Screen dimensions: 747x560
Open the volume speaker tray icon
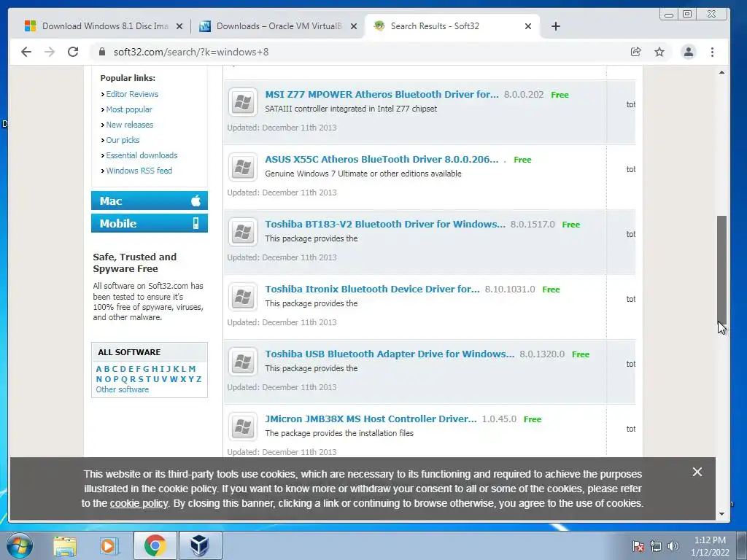click(673, 546)
